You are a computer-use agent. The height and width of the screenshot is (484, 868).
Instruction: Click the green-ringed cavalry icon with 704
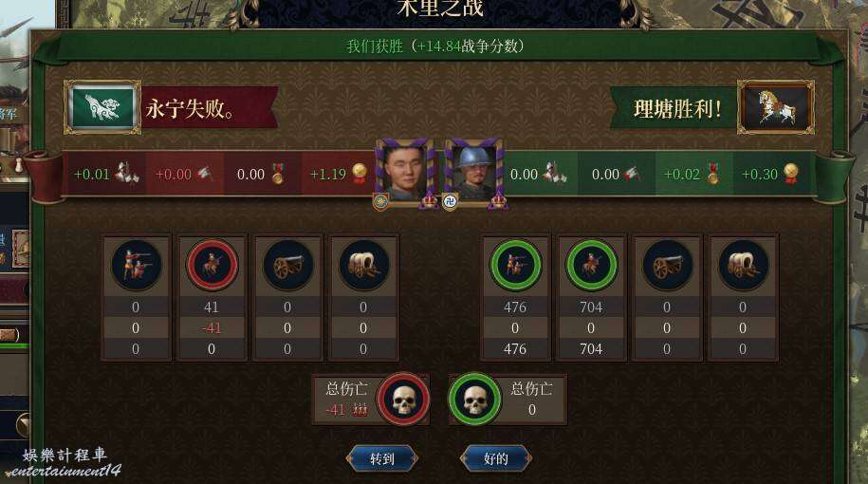click(591, 266)
